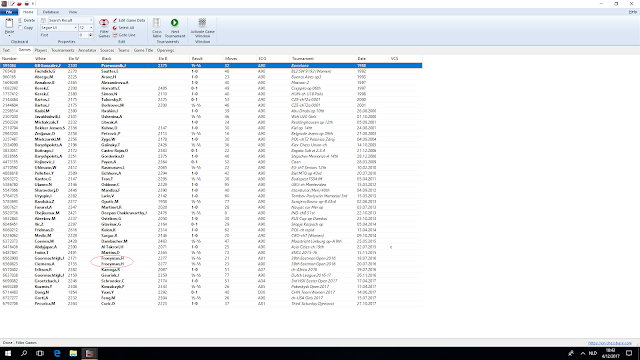Viewport: 640px width, 360px height.
Task: Sort by the Tournament column header
Action: [322, 59]
